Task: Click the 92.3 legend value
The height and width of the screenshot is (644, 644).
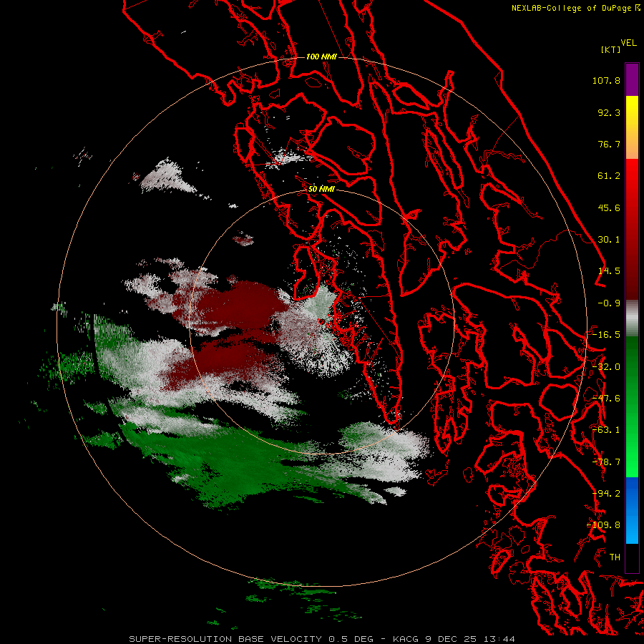Action: pyautogui.click(x=609, y=112)
